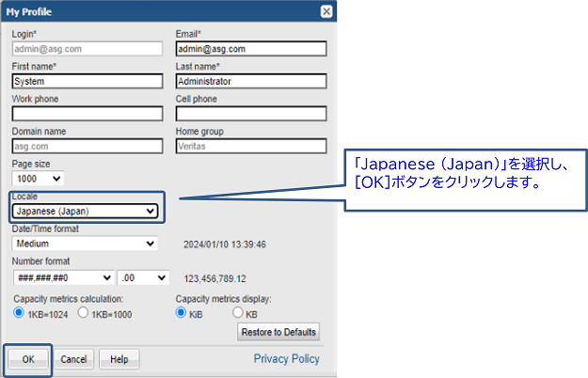Click the OK button
Image resolution: width=588 pixels, height=378 pixels.
click(28, 359)
